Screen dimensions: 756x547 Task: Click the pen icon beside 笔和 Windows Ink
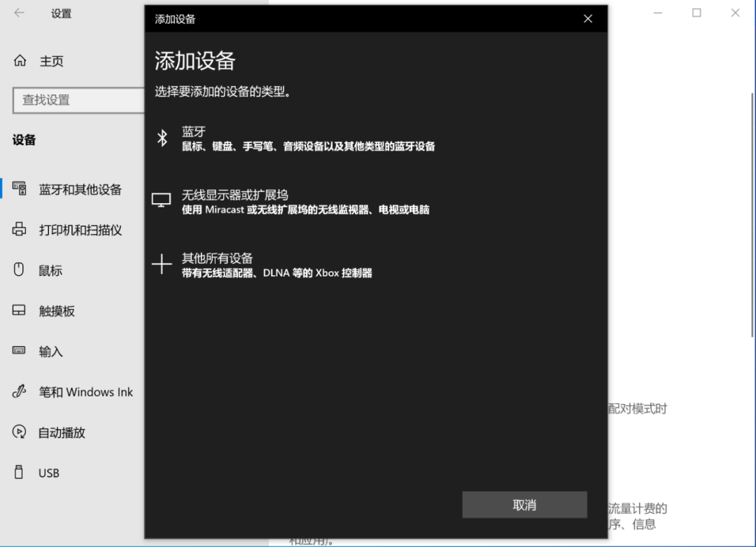pyautogui.click(x=19, y=392)
